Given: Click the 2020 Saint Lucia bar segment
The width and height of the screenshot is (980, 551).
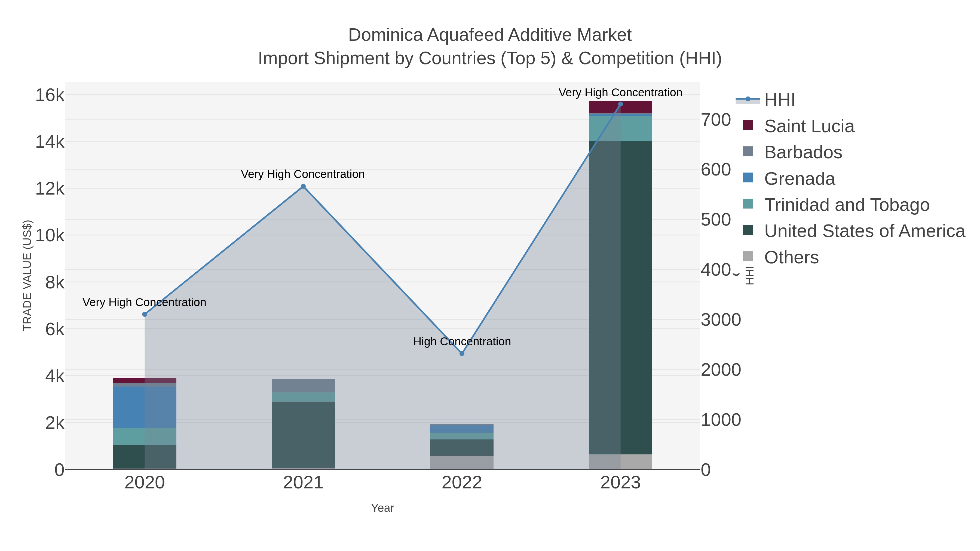Looking at the screenshot, I should [145, 380].
